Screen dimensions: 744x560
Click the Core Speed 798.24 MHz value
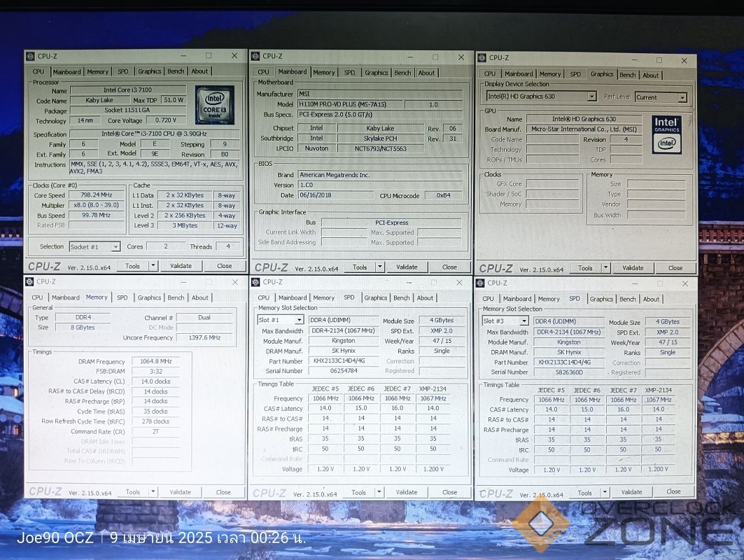[97, 195]
